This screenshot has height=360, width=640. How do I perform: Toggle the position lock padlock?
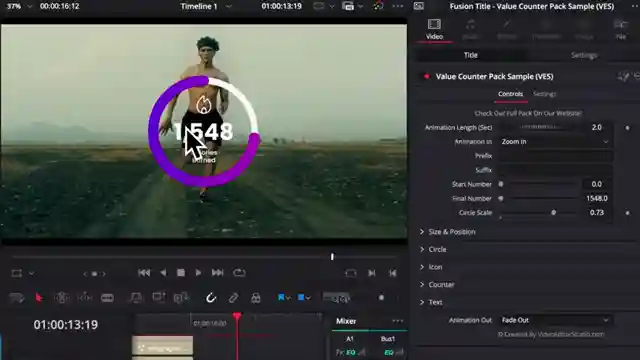pos(256,298)
